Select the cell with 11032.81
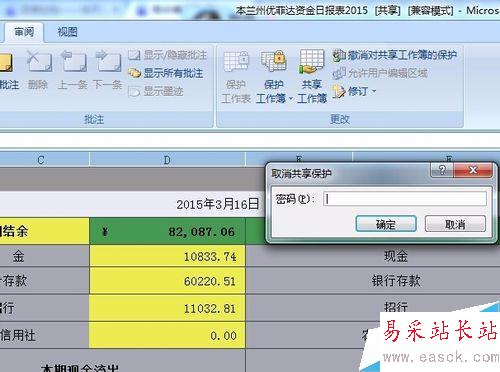The width and height of the screenshot is (500, 372). click(x=167, y=308)
